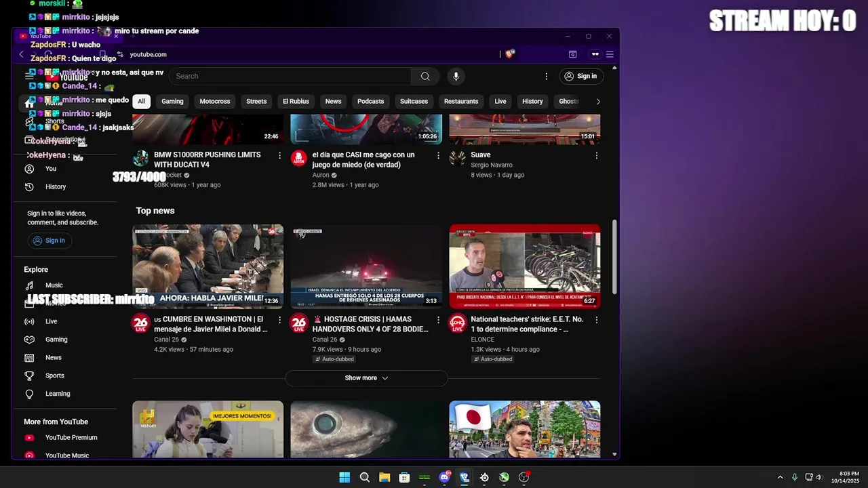Open Microsoft Store from taskbar
Screen dimensions: 868x488
point(404,477)
